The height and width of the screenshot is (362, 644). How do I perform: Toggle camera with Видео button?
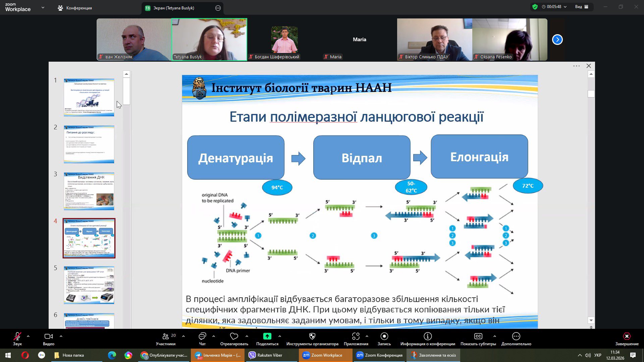(48, 336)
